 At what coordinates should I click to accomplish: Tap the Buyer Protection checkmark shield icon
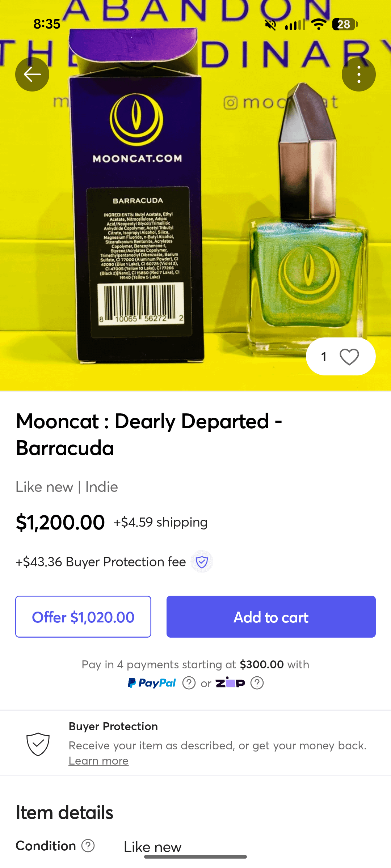pos(38,744)
